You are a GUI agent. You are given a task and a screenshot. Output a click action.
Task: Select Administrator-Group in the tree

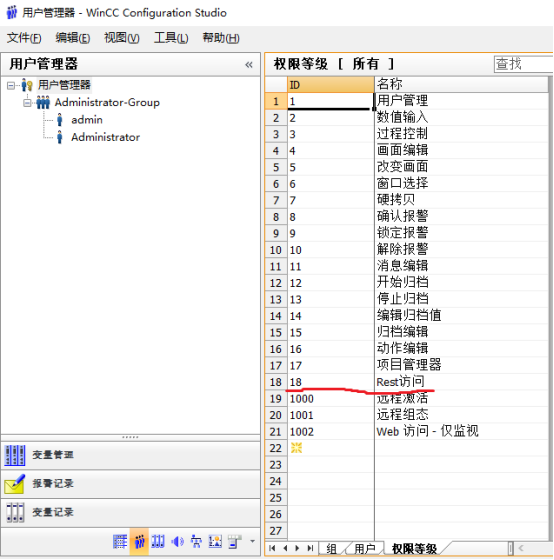tap(107, 102)
